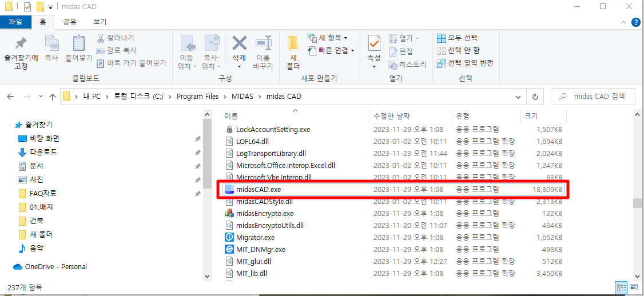
Task: Click the Back navigation arrow
Action: click(11, 97)
